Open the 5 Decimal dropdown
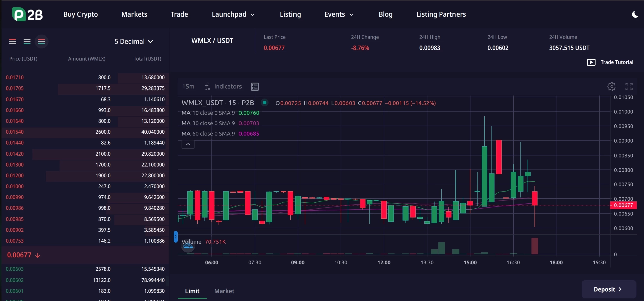Image resolution: width=644 pixels, height=301 pixels. click(x=134, y=42)
